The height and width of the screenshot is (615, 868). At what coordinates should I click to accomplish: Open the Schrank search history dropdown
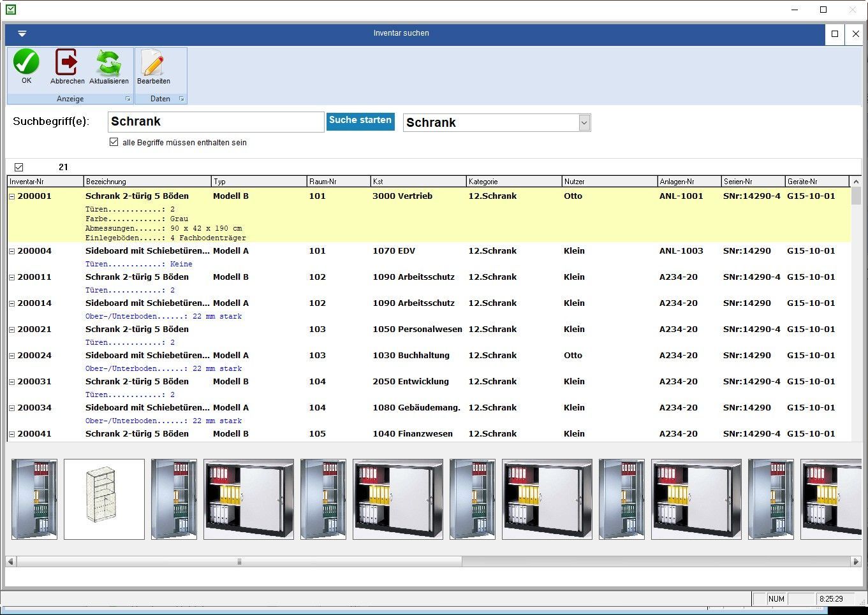click(x=584, y=122)
